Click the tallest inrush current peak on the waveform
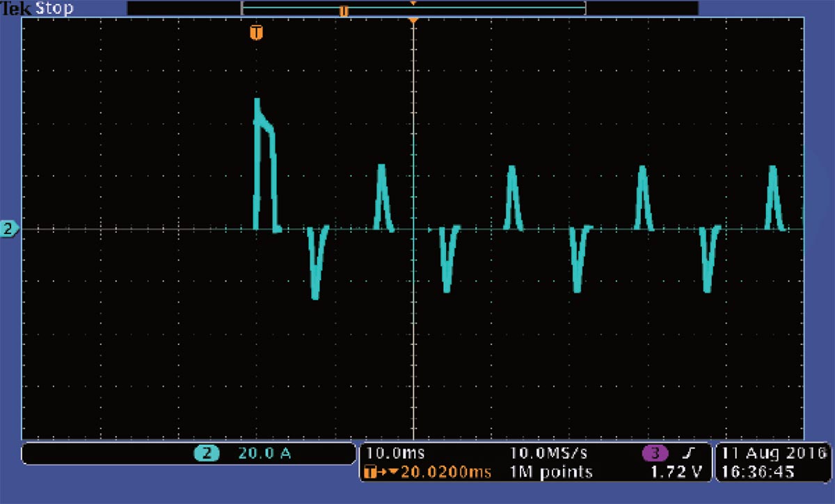835x504 pixels. pos(257,103)
